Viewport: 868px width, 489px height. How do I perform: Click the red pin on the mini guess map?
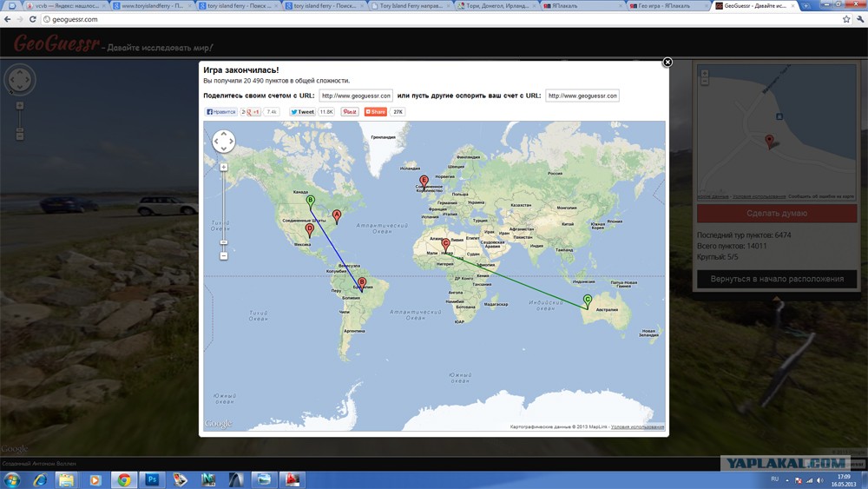(769, 142)
